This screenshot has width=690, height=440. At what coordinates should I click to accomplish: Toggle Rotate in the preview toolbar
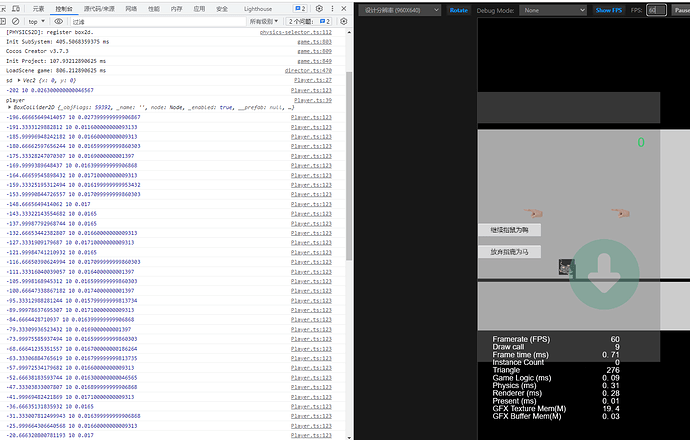459,10
